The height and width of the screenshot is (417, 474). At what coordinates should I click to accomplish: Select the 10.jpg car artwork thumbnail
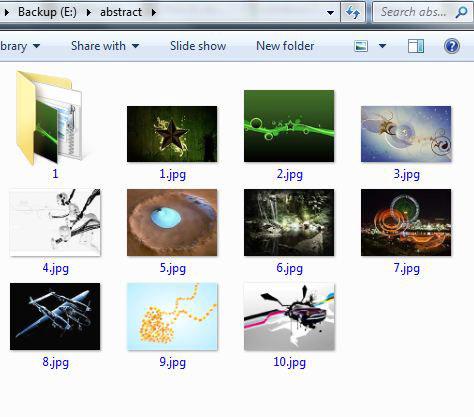click(289, 316)
